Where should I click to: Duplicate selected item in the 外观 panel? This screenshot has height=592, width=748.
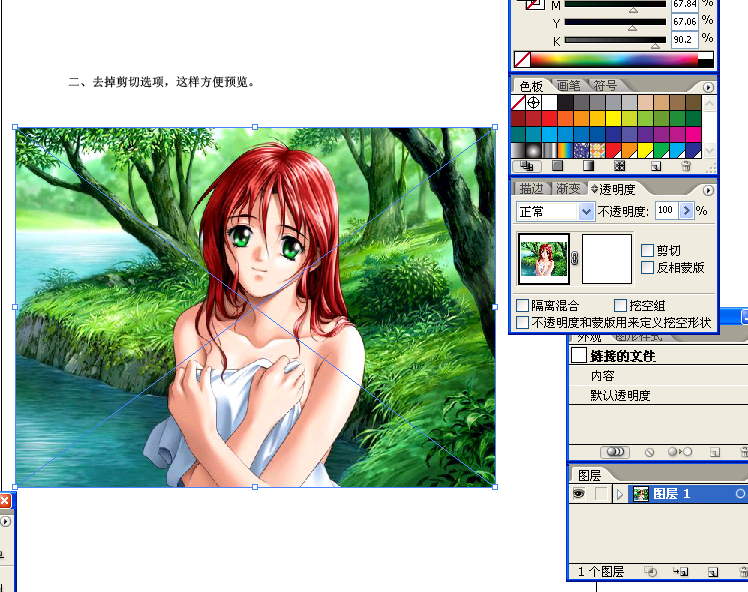tap(715, 452)
